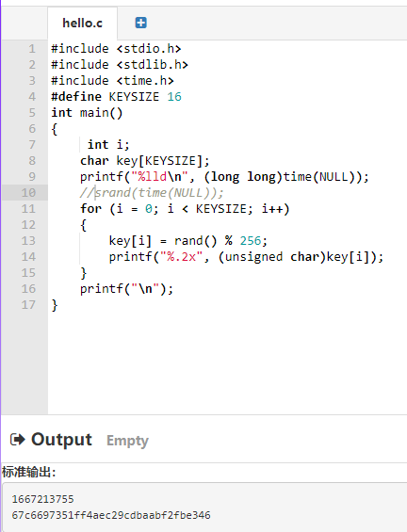407x532 pixels.
Task: Open the Output section header
Action: click(61, 440)
